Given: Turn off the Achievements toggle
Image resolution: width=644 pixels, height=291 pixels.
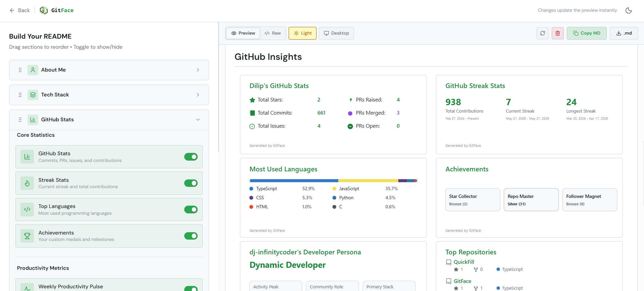Looking at the screenshot, I should (191, 236).
